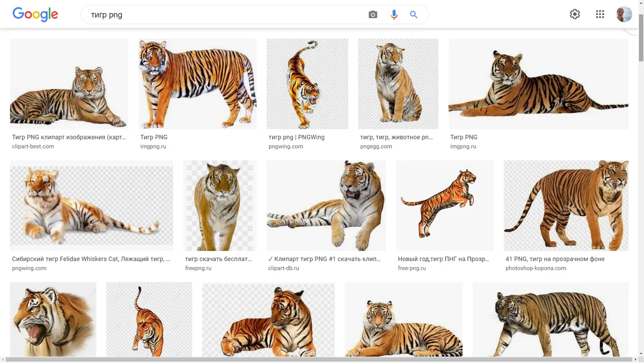Open the tiger image from clipart-db.ru
This screenshot has width=644, height=363.
pos(326,205)
